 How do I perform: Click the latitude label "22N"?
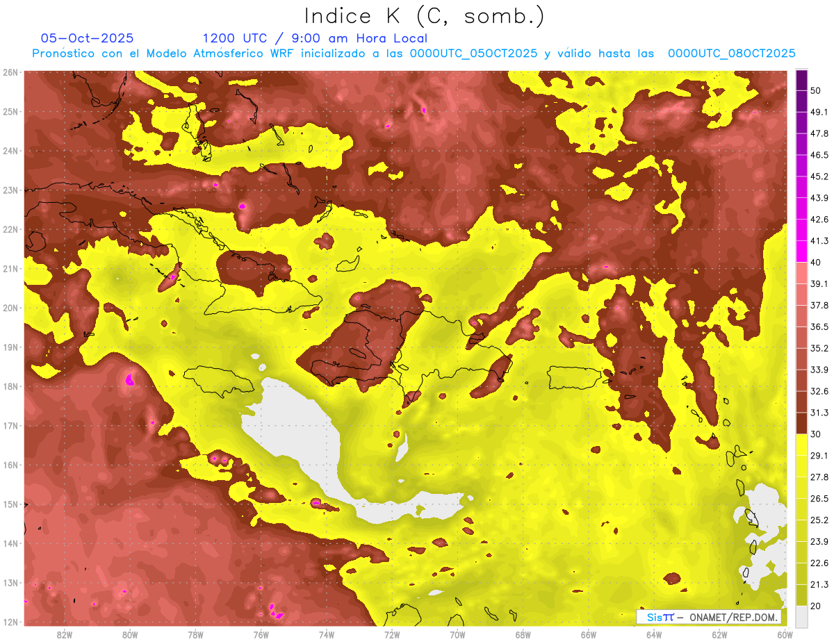coord(10,229)
